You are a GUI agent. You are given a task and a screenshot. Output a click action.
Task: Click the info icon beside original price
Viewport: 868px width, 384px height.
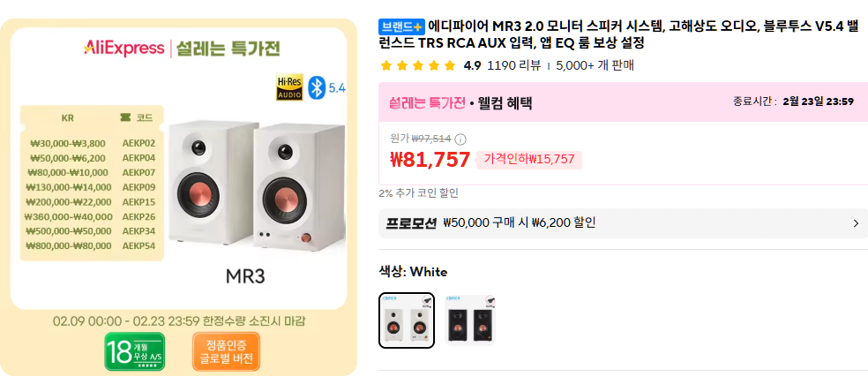coord(460,139)
